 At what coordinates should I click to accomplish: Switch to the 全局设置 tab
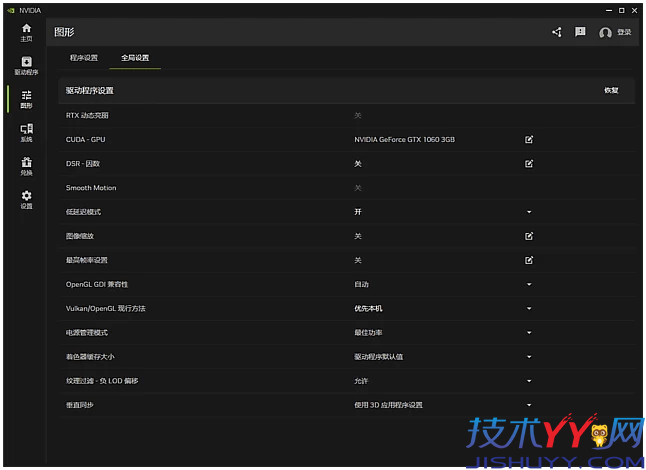[x=135, y=58]
